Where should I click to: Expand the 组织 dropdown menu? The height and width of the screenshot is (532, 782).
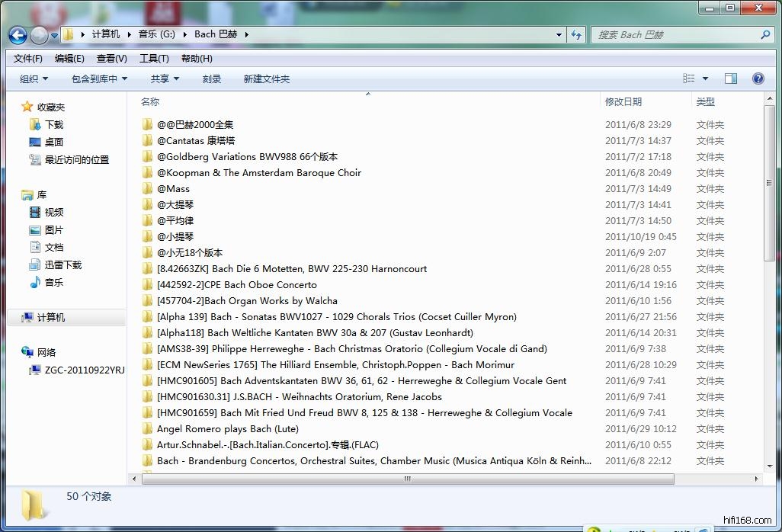coord(34,79)
